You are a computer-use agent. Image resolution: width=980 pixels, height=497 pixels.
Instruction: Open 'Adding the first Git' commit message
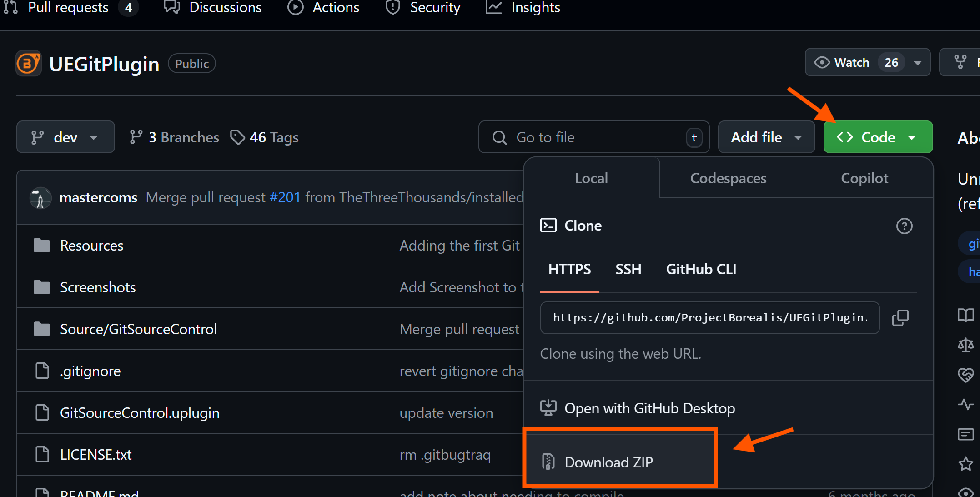tap(459, 246)
